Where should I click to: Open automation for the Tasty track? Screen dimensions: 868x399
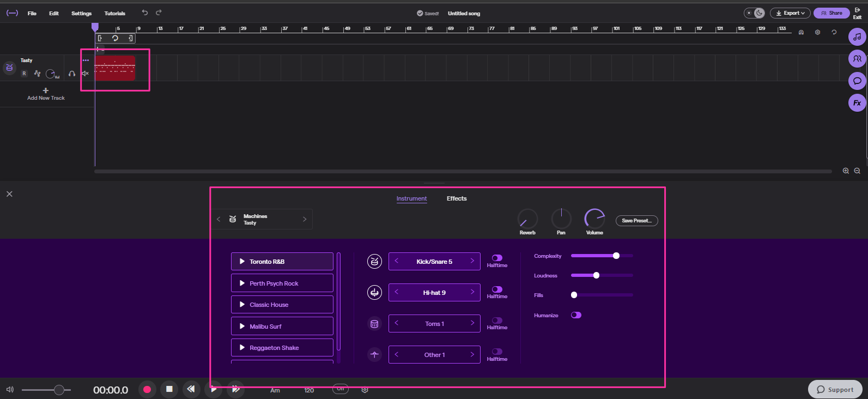click(x=37, y=74)
